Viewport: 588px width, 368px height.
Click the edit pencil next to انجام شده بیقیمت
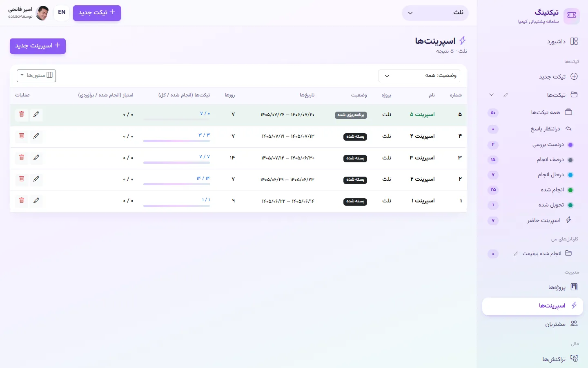pos(516,254)
